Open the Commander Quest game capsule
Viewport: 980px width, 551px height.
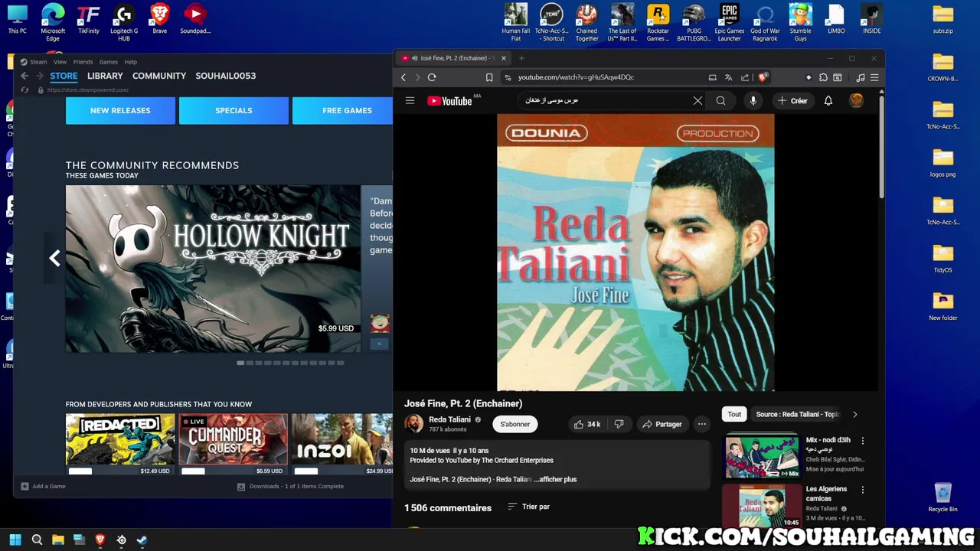click(234, 444)
